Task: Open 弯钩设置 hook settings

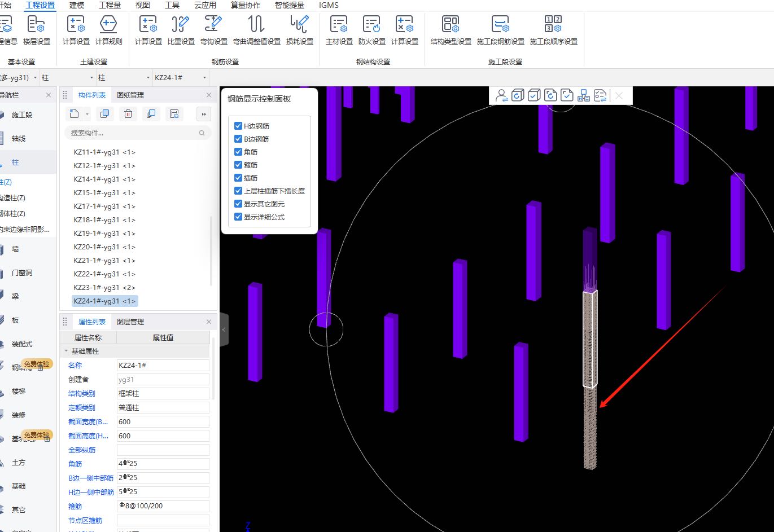Action: click(x=213, y=30)
